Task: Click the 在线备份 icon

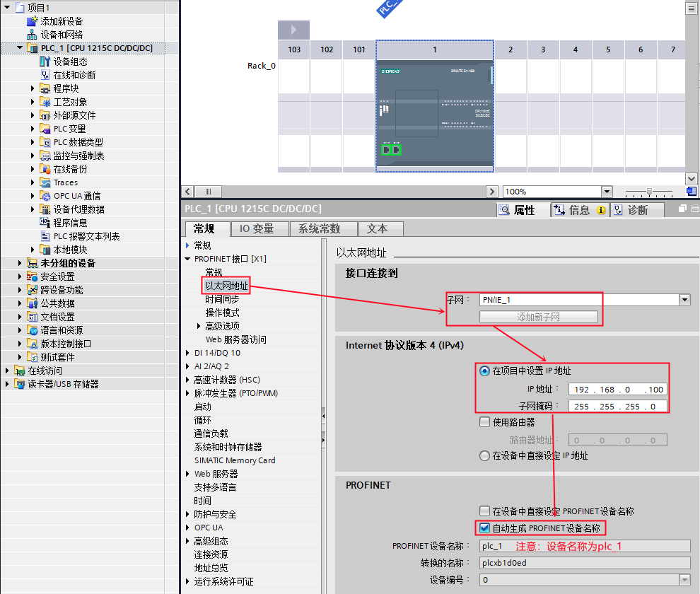Action: (45, 169)
